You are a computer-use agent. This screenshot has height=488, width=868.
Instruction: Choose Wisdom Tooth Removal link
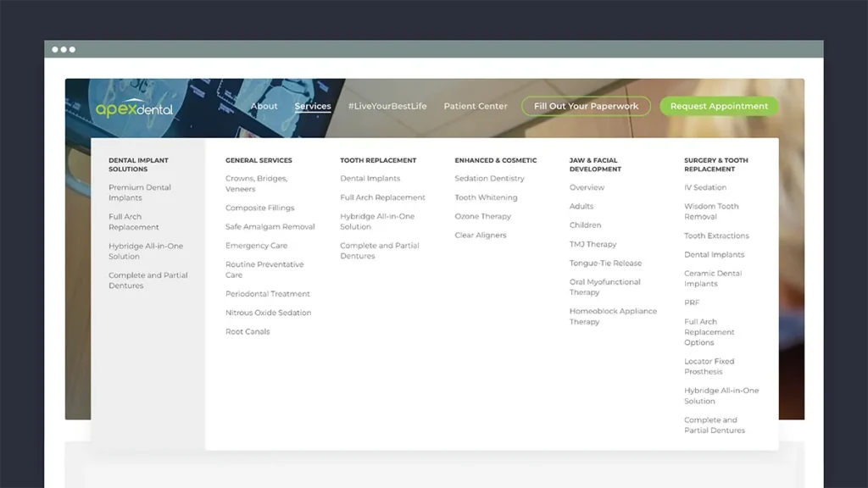point(711,211)
